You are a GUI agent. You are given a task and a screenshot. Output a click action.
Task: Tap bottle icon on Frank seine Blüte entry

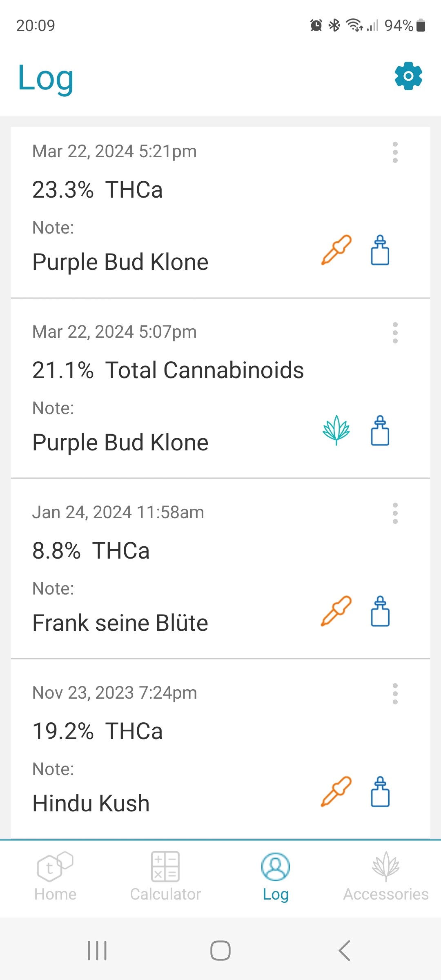[x=380, y=611]
